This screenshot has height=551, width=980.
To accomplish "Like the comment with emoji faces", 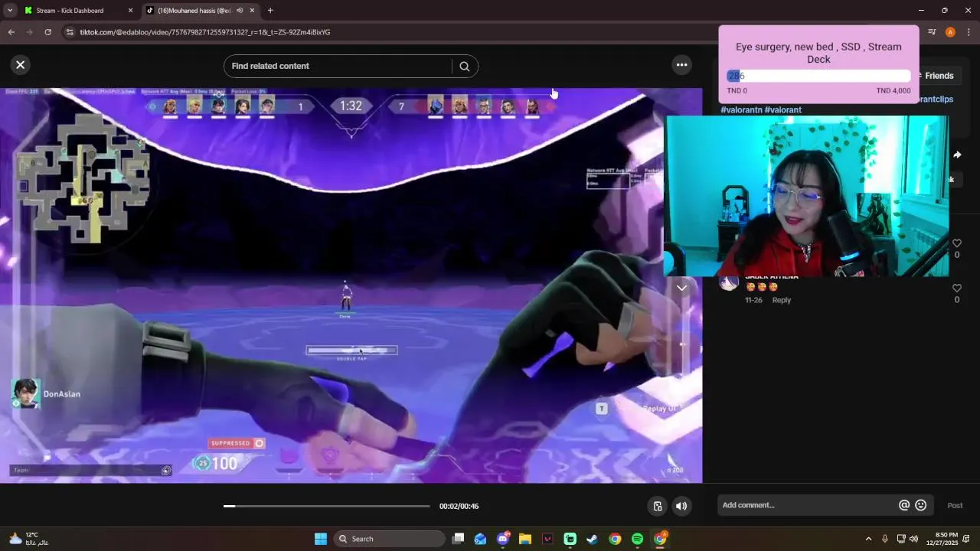I will coord(956,289).
